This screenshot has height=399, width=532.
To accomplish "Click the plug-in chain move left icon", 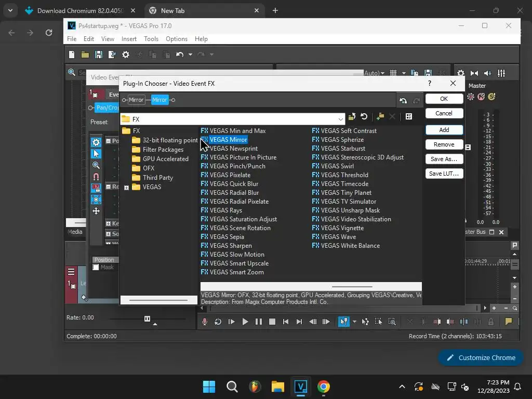I will pos(403,100).
